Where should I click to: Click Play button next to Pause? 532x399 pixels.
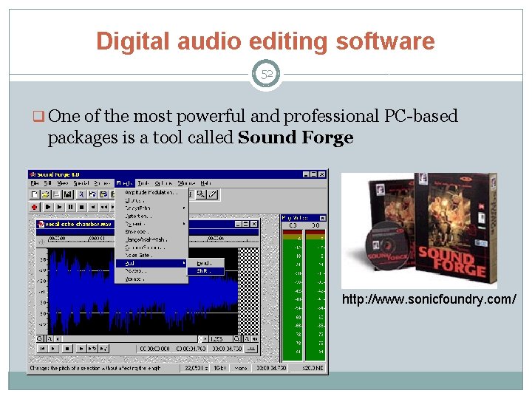[x=59, y=207]
